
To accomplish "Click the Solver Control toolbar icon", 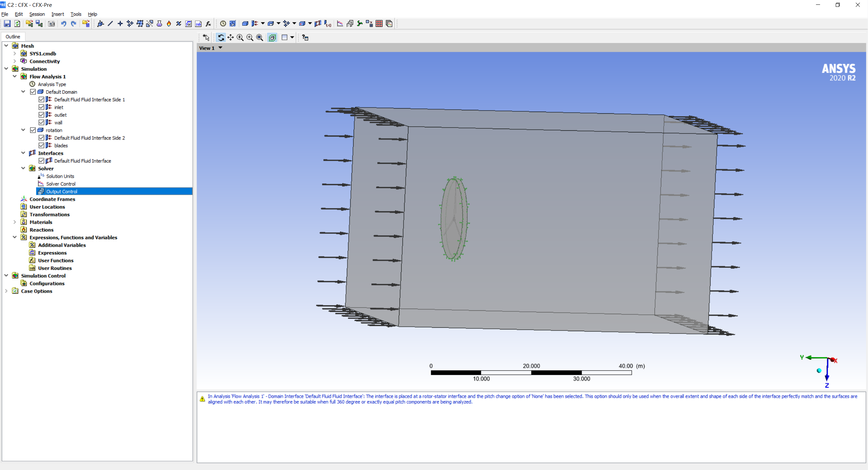I will 340,23.
